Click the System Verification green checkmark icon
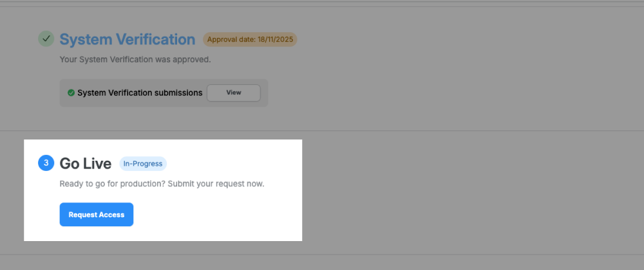 click(x=46, y=39)
